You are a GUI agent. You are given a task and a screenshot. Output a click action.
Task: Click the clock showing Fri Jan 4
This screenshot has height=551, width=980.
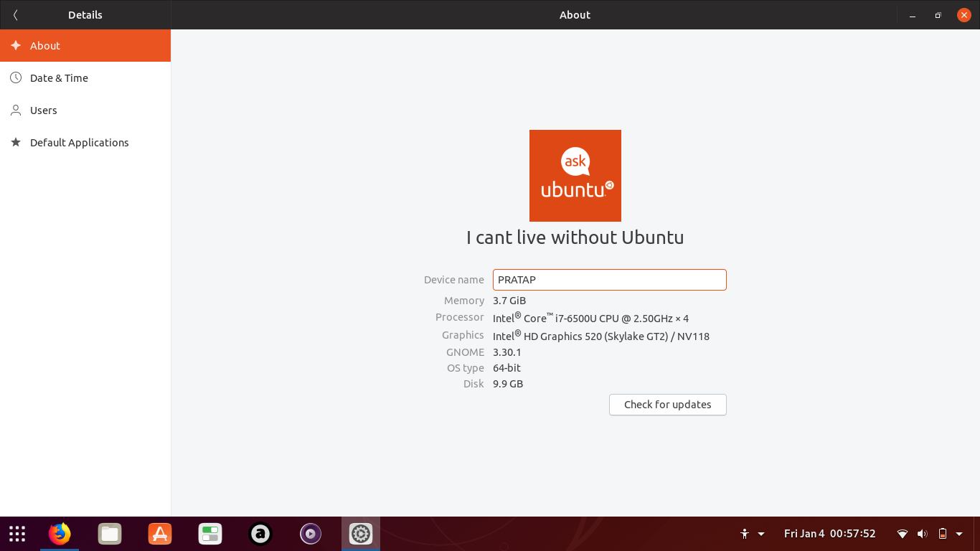point(829,534)
